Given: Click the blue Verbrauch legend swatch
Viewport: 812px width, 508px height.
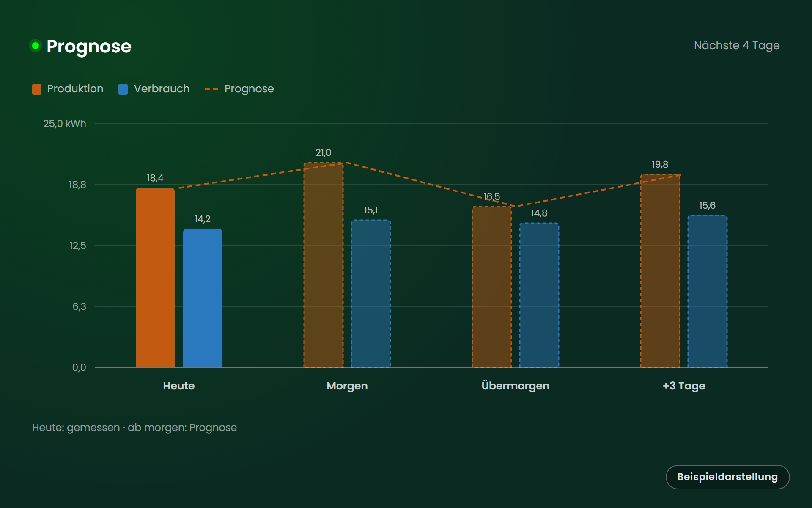Looking at the screenshot, I should pyautogui.click(x=123, y=89).
